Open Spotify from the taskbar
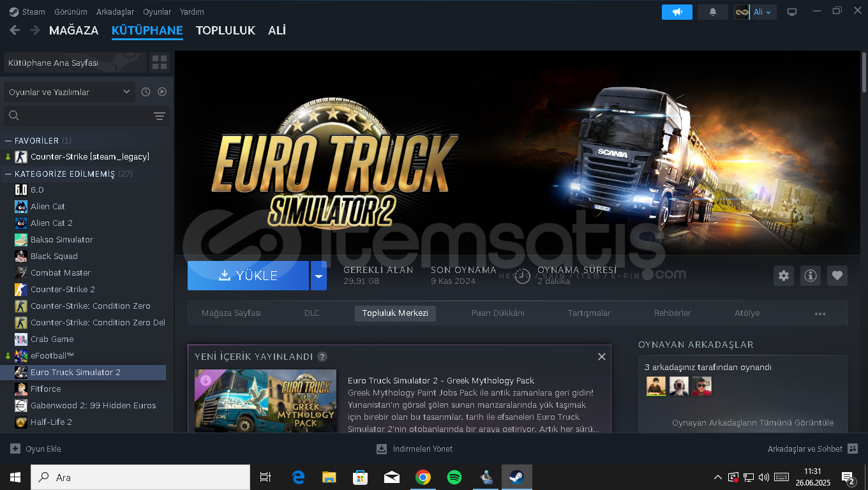 pyautogui.click(x=454, y=477)
